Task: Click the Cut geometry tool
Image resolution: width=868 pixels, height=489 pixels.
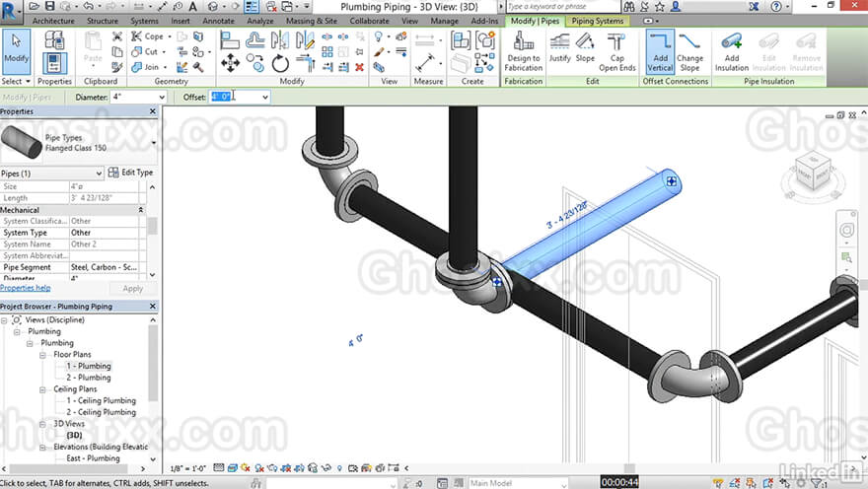Action: 146,51
